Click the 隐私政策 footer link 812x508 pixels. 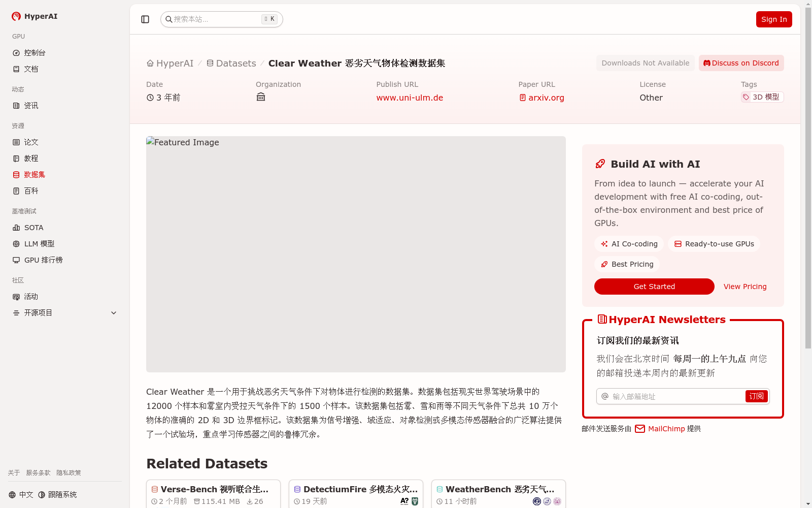point(69,473)
